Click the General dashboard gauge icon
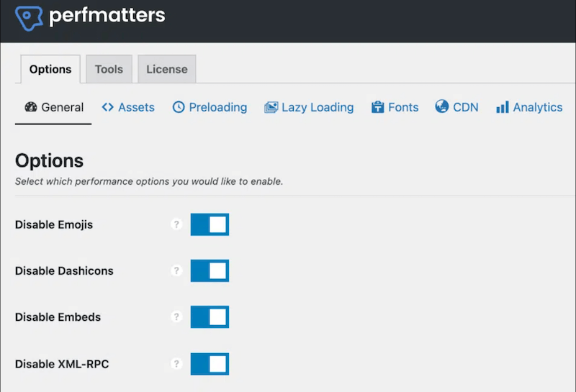Viewport: 576px width, 392px height. coord(31,106)
